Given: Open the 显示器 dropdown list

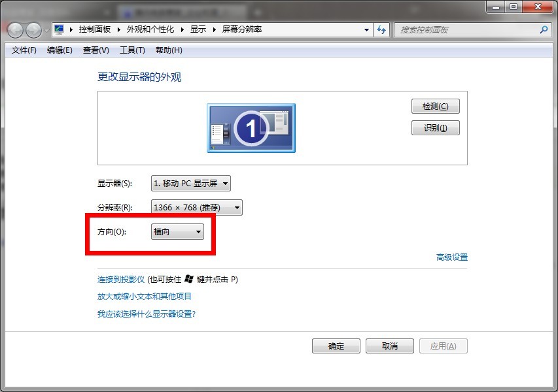Looking at the screenshot, I should pyautogui.click(x=191, y=184).
